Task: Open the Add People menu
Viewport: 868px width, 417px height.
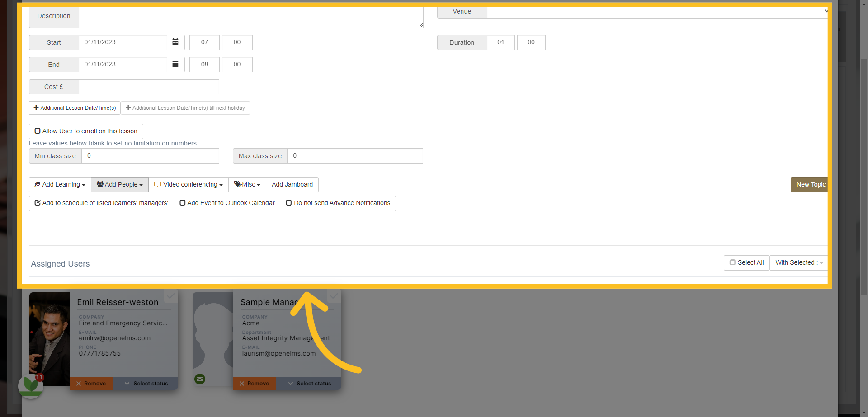Action: [120, 184]
